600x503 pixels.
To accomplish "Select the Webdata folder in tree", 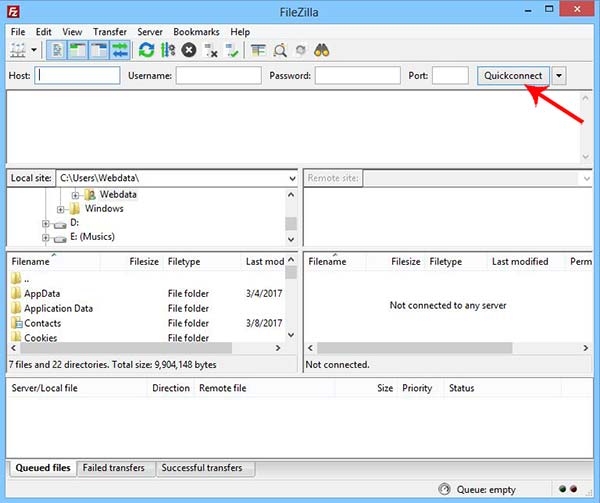I will point(118,195).
